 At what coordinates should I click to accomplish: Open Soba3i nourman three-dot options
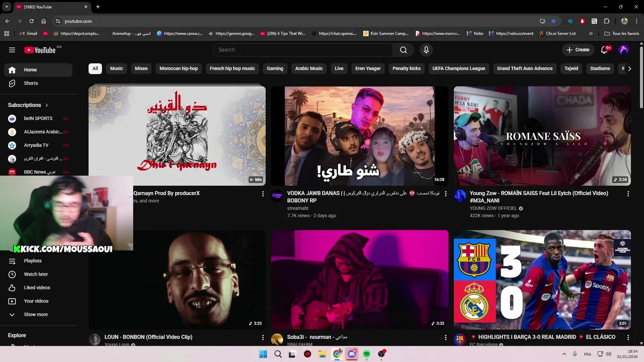(445, 337)
